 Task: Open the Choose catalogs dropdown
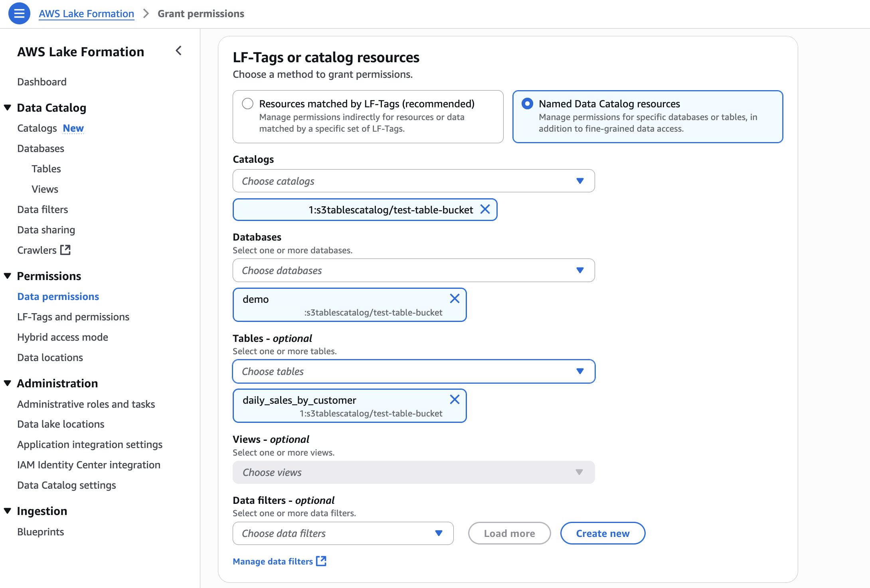(413, 181)
